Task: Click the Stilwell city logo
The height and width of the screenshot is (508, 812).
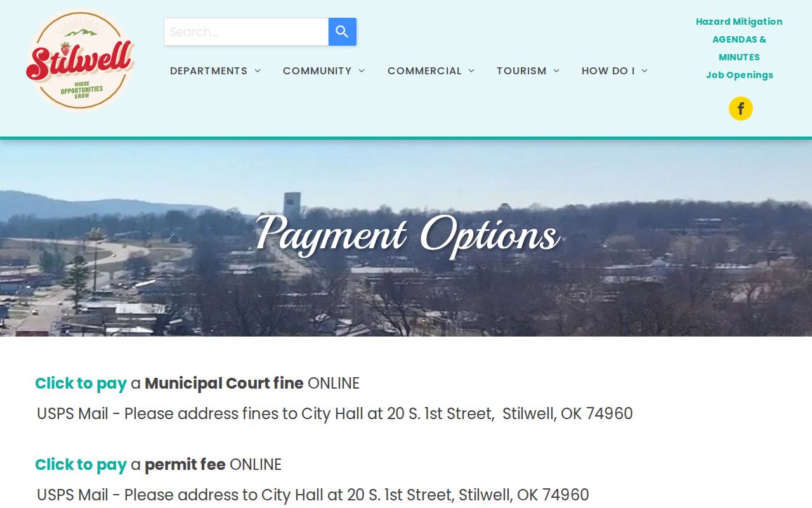Action: pos(80,60)
